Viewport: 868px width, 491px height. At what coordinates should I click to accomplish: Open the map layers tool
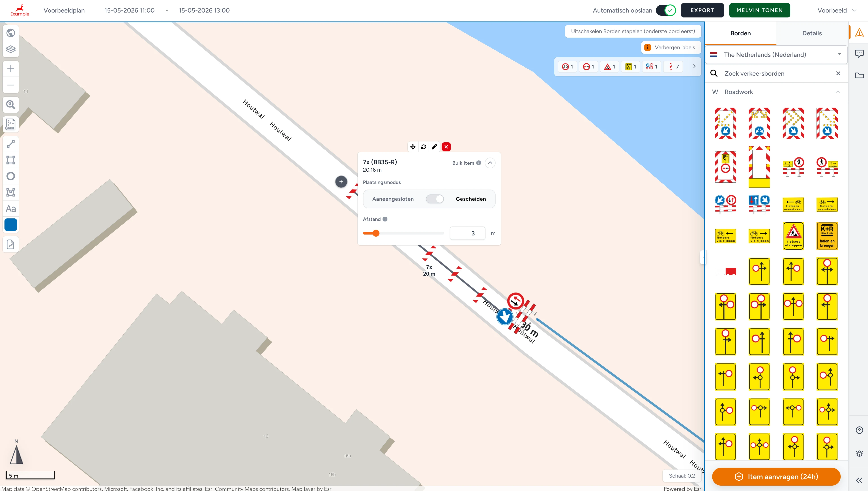(x=11, y=49)
